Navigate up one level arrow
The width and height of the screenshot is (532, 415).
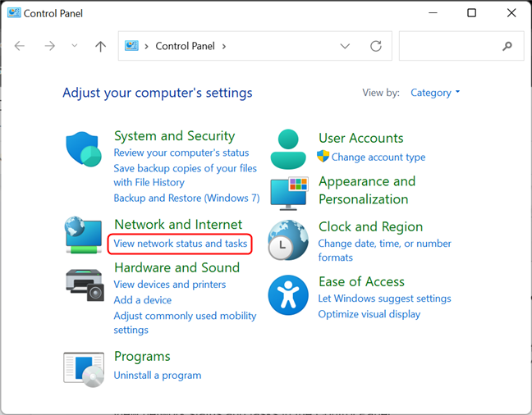tap(100, 46)
